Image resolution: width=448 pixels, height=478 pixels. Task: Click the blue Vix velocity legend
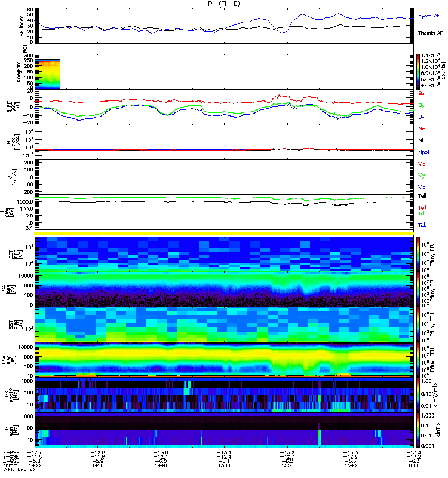pos(422,187)
